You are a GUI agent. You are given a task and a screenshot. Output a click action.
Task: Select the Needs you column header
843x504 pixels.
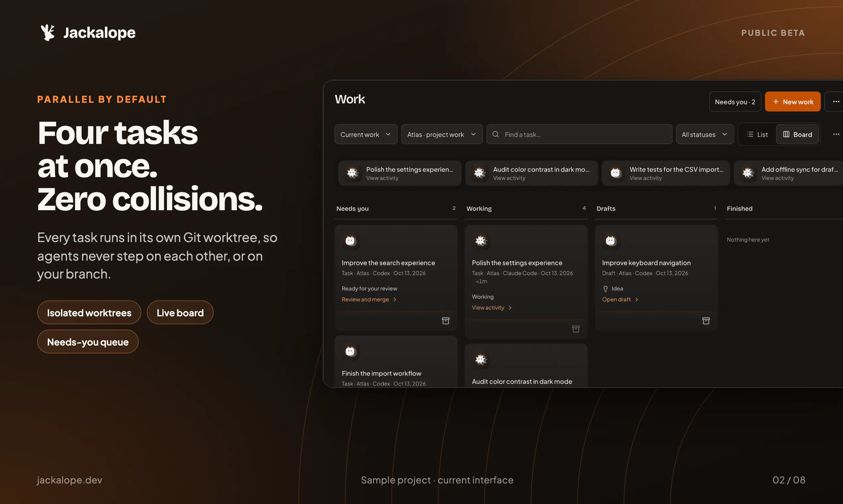pos(352,209)
